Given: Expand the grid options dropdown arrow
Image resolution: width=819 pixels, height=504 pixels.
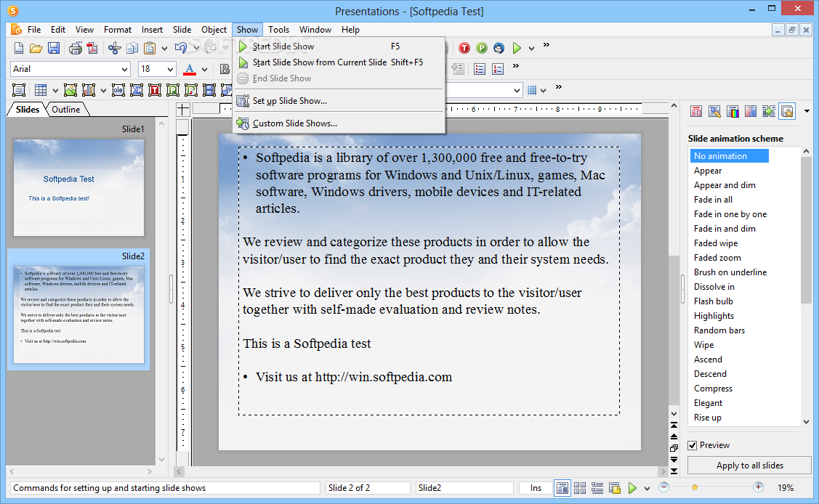Looking at the screenshot, I should (x=544, y=91).
